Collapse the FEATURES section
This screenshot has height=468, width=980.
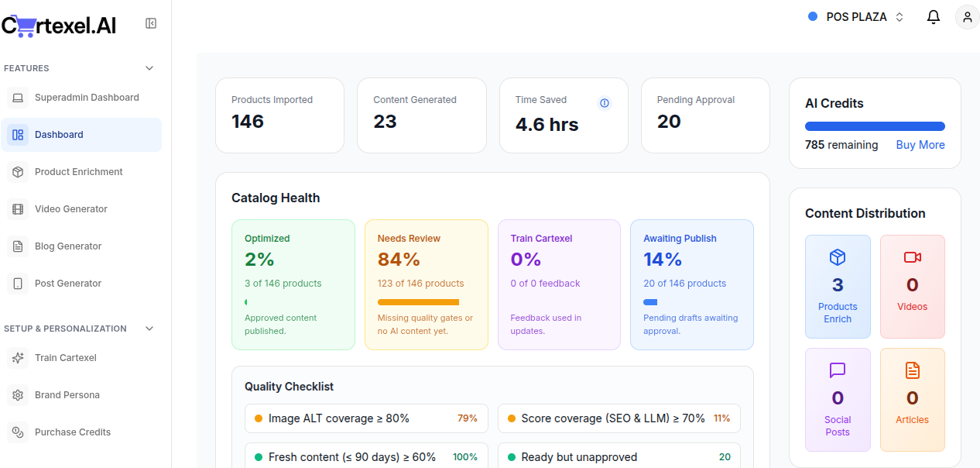tap(149, 68)
